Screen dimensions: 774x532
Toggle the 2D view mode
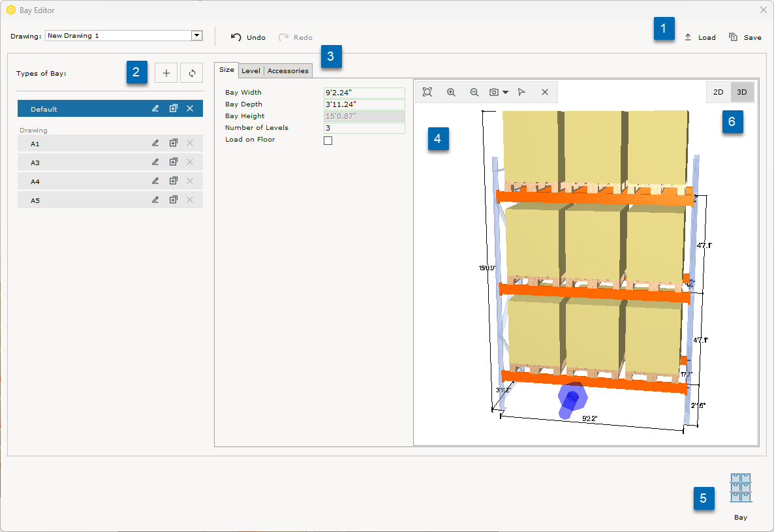click(x=719, y=92)
